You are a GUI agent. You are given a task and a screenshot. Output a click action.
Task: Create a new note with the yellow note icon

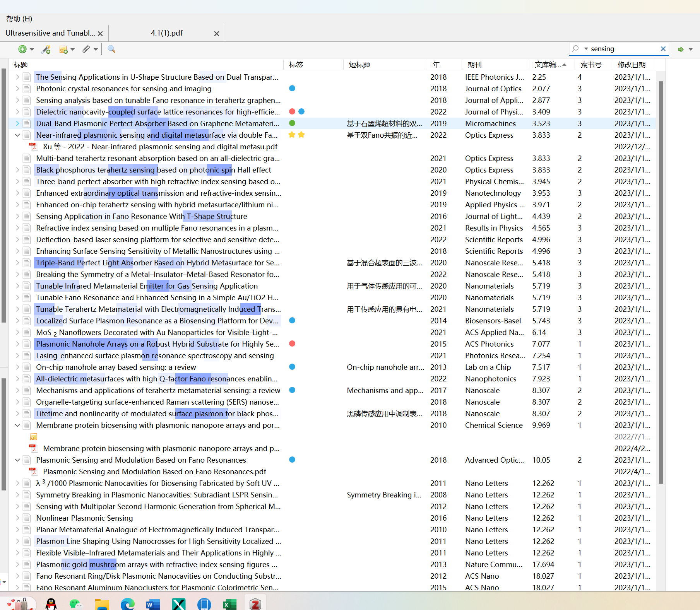[x=63, y=49]
